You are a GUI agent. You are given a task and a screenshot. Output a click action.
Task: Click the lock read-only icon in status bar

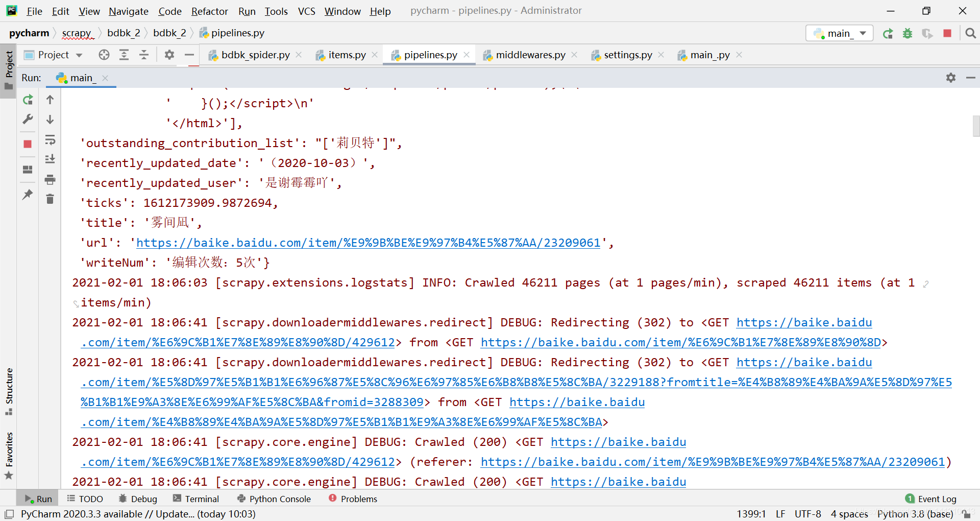click(966, 514)
